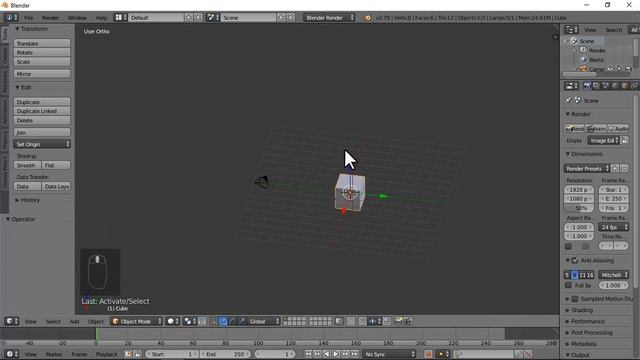
Task: Open the No Sync dropdown in timeline
Action: coord(389,354)
